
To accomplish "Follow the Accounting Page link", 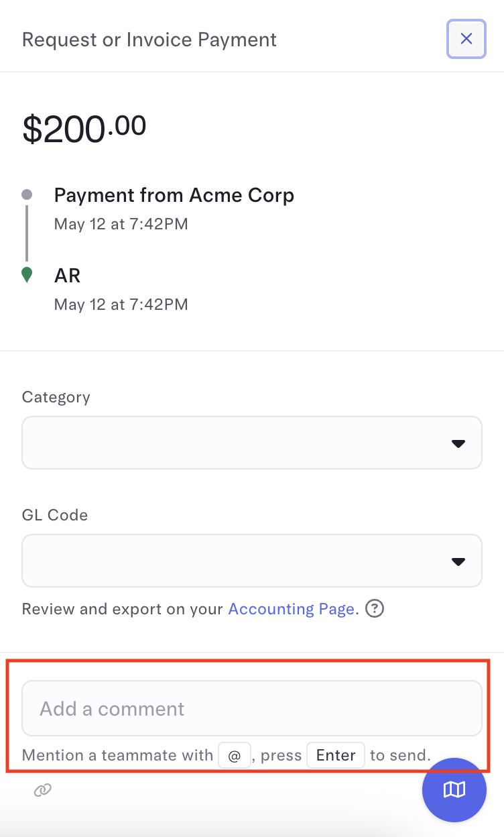I will 291,609.
